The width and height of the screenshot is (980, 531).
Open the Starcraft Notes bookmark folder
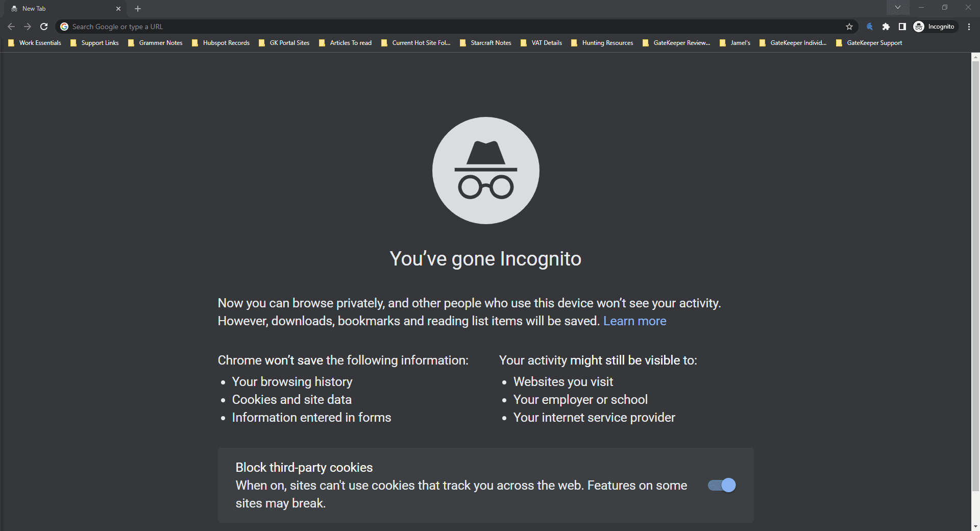click(485, 43)
